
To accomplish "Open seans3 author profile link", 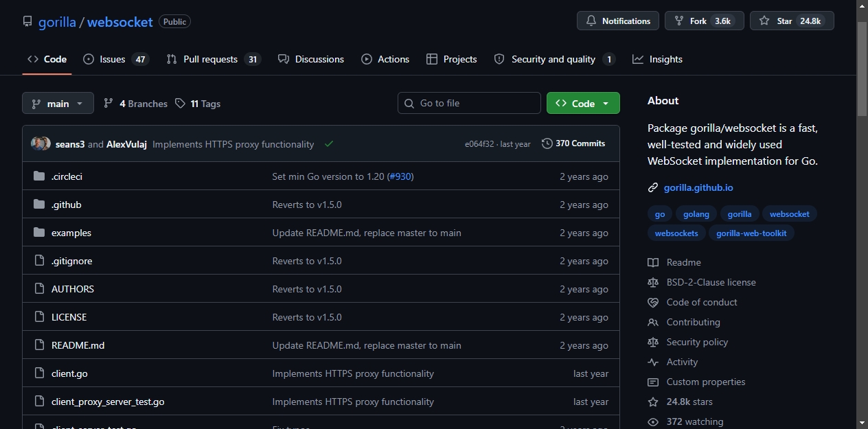I will 70,144.
